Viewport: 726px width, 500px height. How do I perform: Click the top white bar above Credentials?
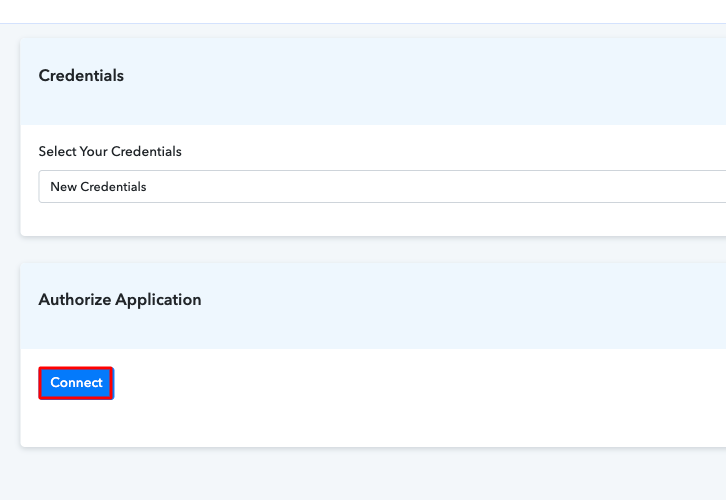(360, 10)
